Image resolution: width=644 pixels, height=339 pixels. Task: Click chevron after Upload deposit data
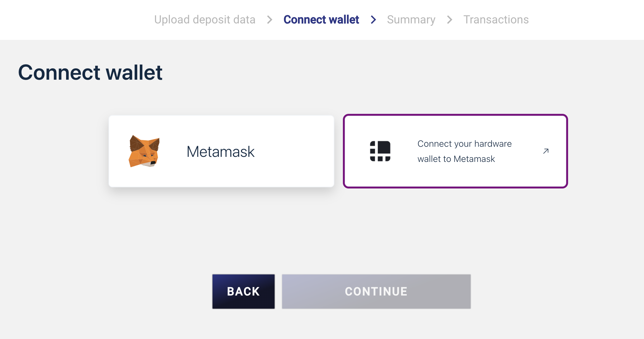269,20
